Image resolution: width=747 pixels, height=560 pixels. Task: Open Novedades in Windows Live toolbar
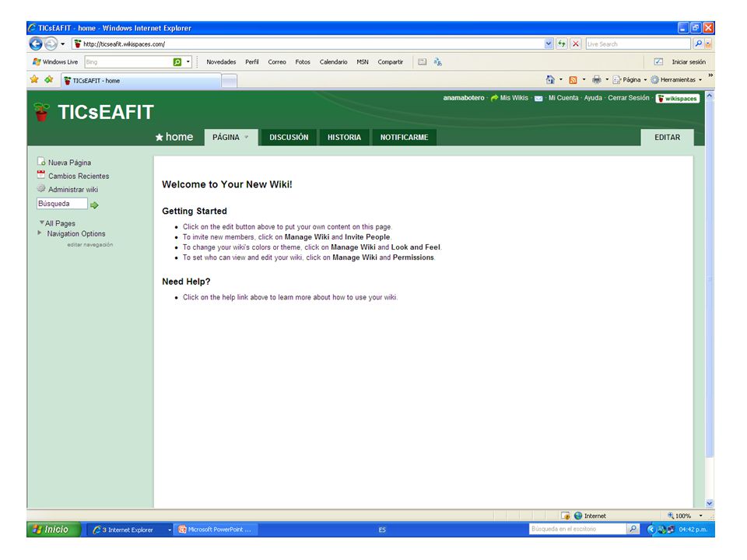(221, 62)
